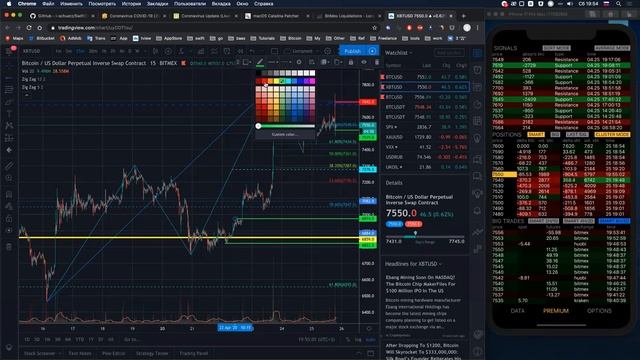This screenshot has height=360, width=640.
Task: Click the Go to date button
Action: tap(131, 339)
